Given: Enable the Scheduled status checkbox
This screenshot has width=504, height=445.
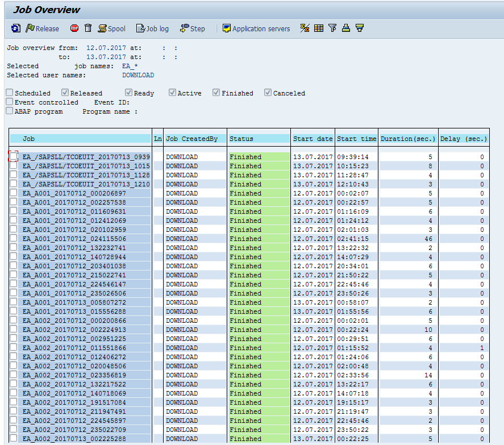Looking at the screenshot, I should [x=9, y=92].
